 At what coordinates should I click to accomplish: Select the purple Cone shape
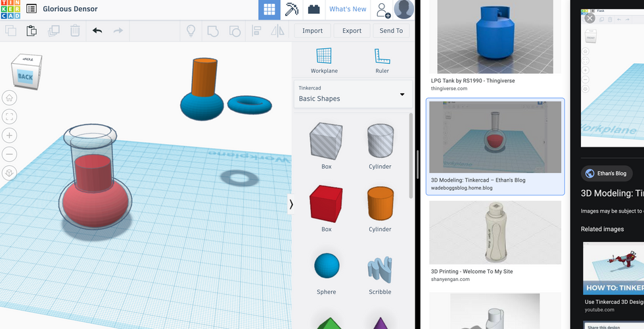tap(380, 323)
